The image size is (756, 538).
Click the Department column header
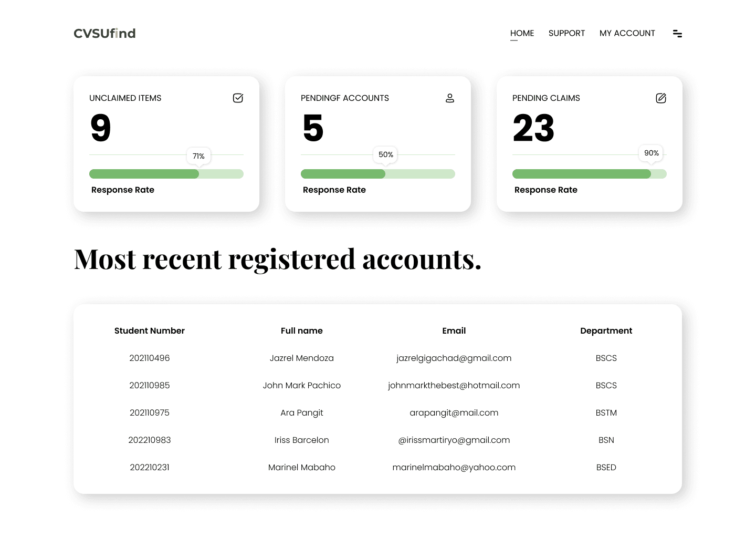point(606,330)
